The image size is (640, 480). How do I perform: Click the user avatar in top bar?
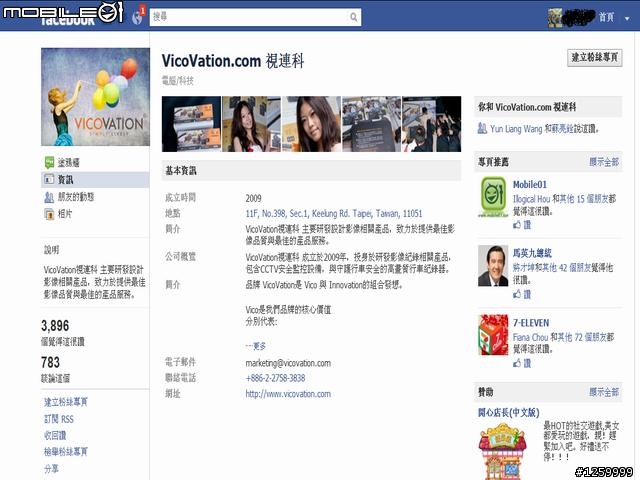(x=555, y=18)
